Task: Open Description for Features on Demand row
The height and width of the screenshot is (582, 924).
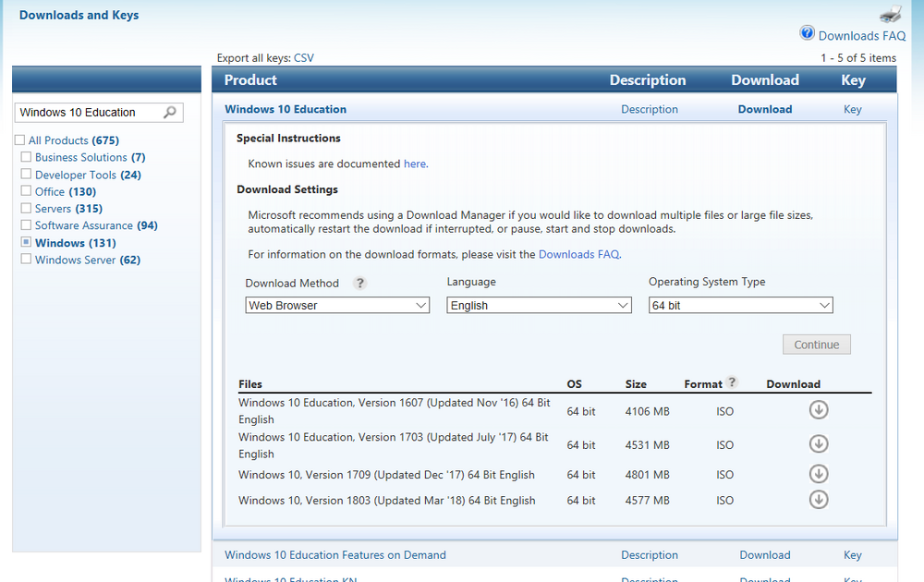Action: [650, 555]
